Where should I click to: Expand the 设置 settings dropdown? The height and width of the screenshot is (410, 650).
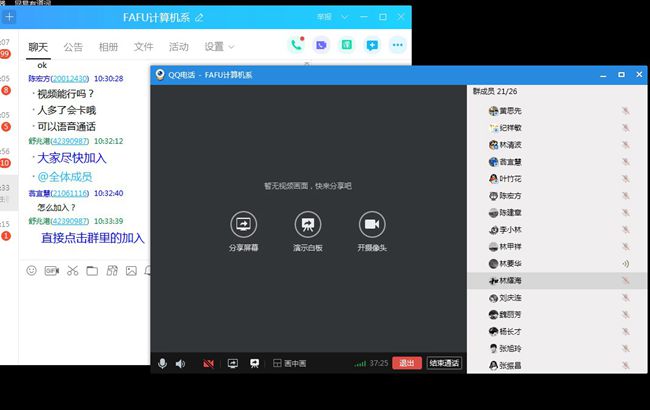click(x=219, y=46)
